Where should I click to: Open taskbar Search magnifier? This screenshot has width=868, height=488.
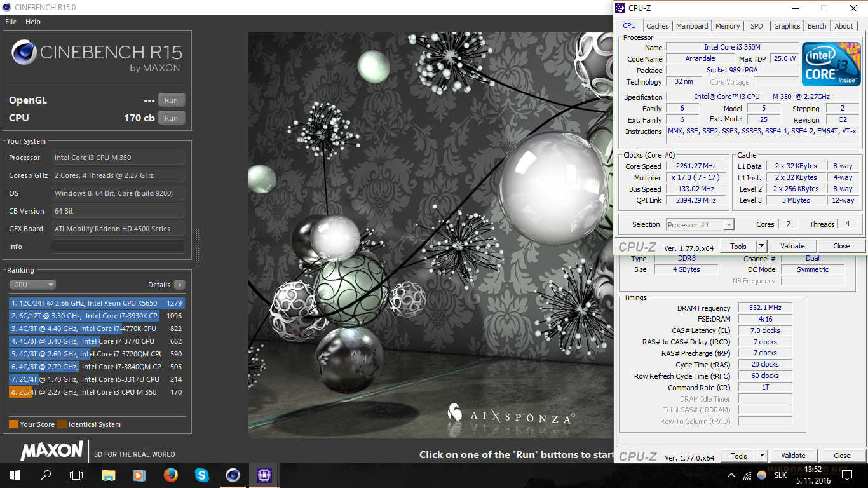(x=46, y=475)
